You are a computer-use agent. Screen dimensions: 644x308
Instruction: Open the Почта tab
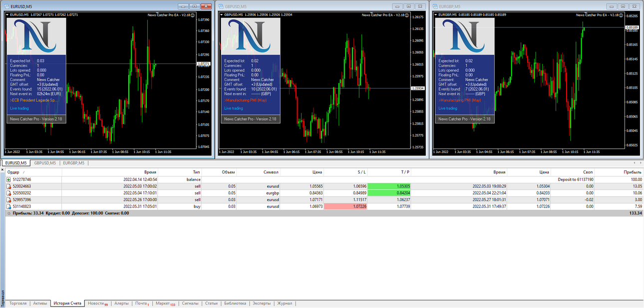142,303
